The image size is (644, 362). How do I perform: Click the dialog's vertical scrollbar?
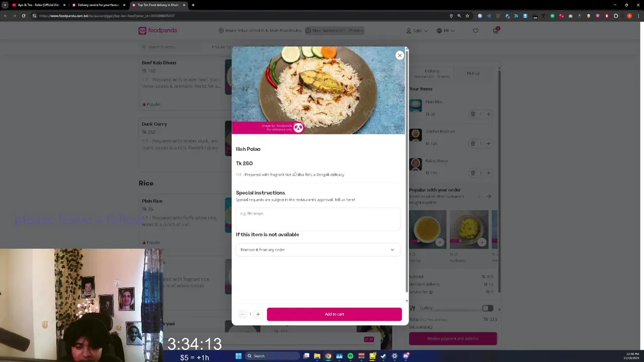(407, 171)
